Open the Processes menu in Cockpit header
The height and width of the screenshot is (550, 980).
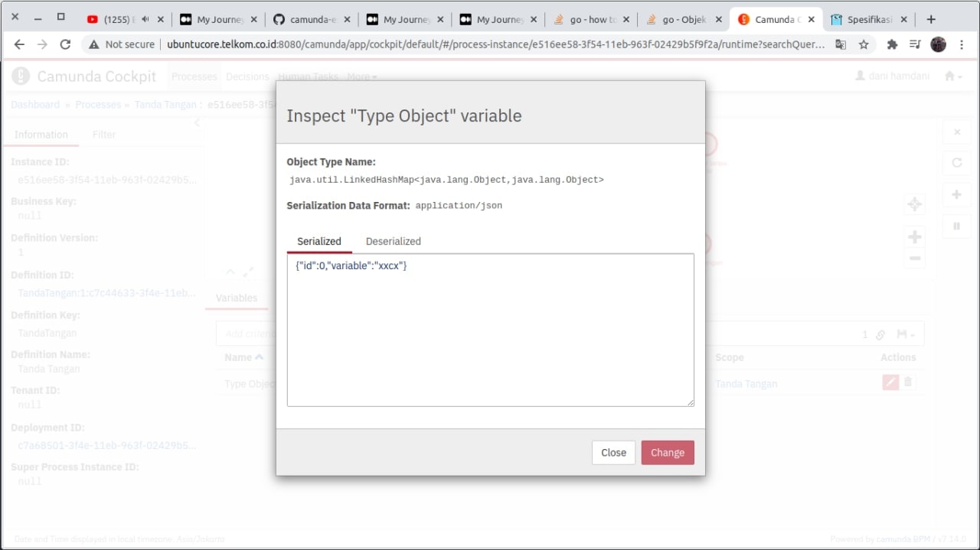194,76
